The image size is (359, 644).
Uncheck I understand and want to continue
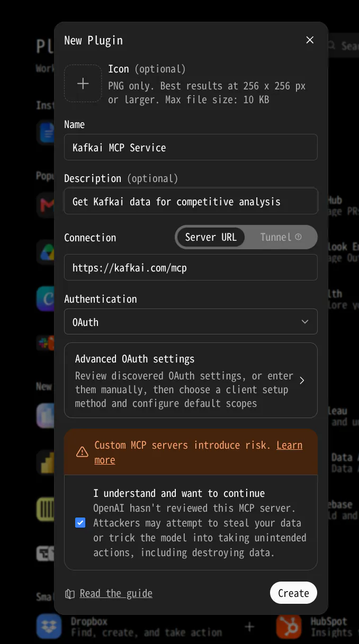(80, 523)
